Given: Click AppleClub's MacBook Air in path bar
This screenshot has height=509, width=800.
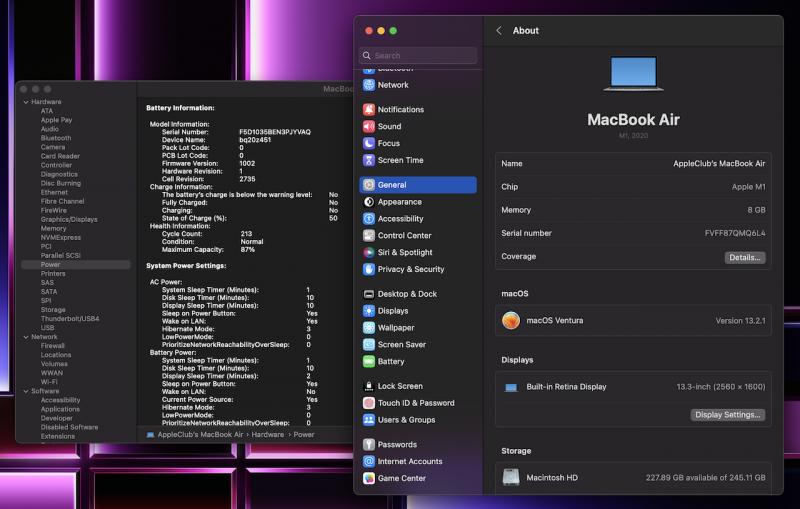Looking at the screenshot, I should coord(200,435).
